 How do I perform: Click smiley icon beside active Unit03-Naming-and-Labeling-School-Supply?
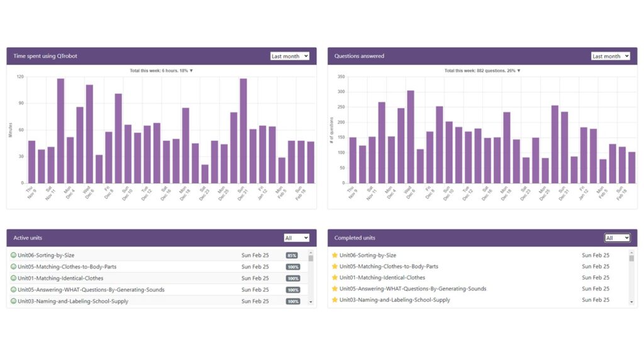click(x=13, y=301)
